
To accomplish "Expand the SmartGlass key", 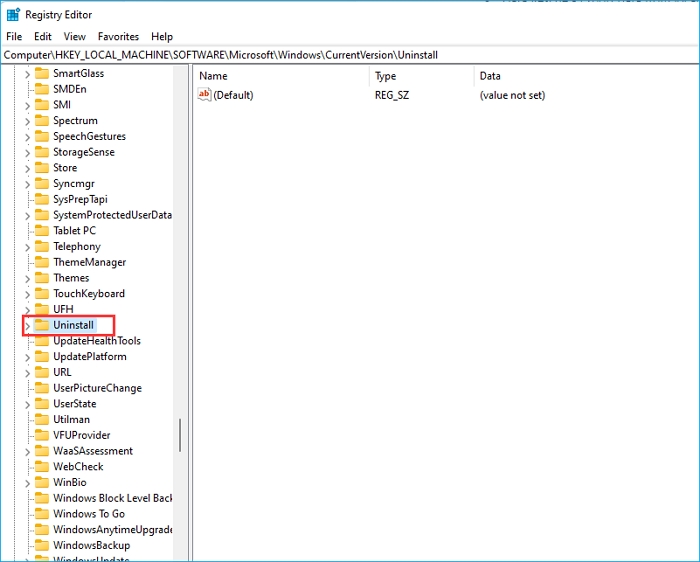I will click(27, 74).
